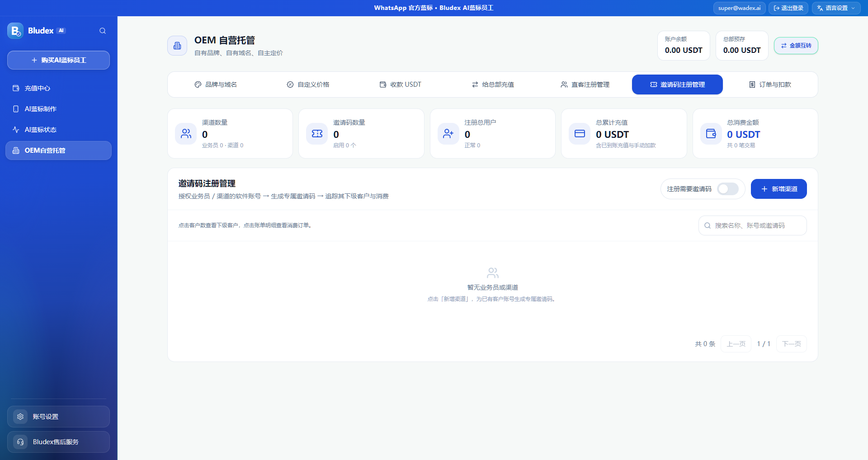Screen dimensions: 868x460
Task: Select 邀请码注册管理 tab
Action: (x=677, y=84)
